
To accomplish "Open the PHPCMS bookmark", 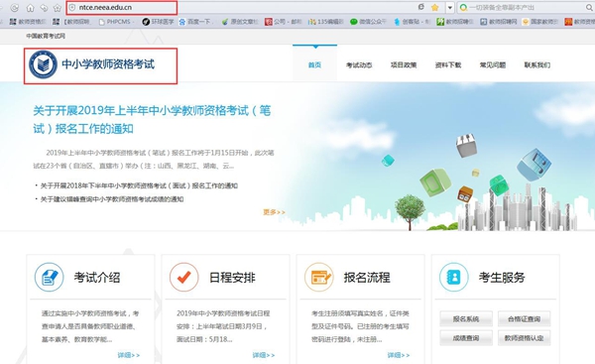I will [115, 22].
